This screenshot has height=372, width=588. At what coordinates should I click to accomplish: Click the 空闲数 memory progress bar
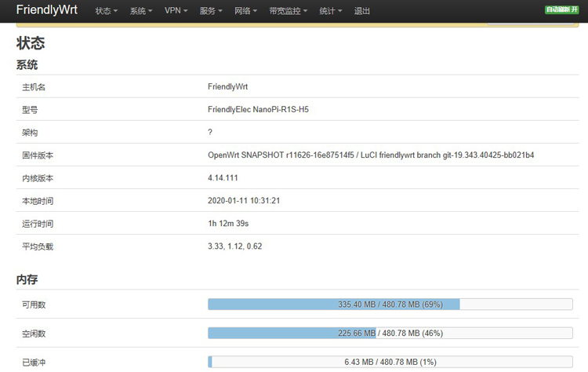[x=390, y=333]
